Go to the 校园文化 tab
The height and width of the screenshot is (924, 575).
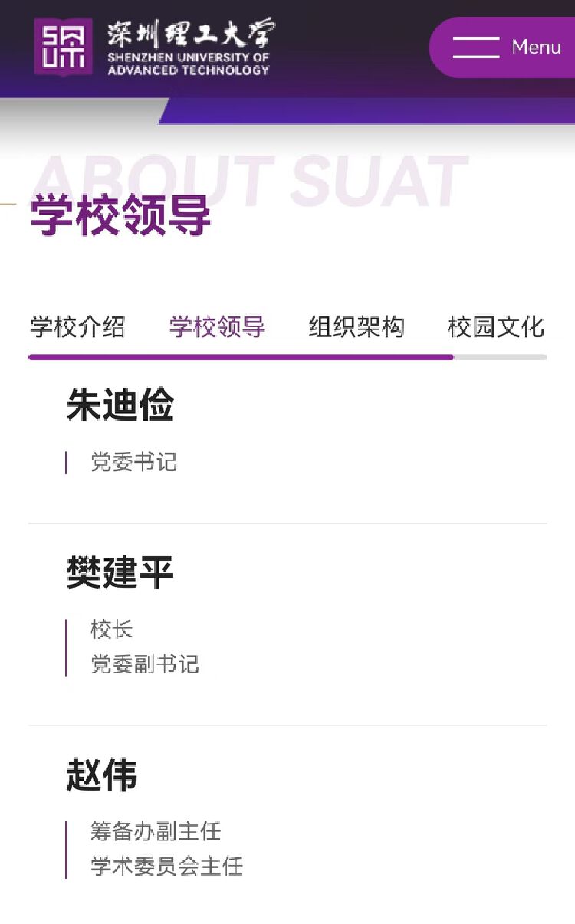point(496,327)
